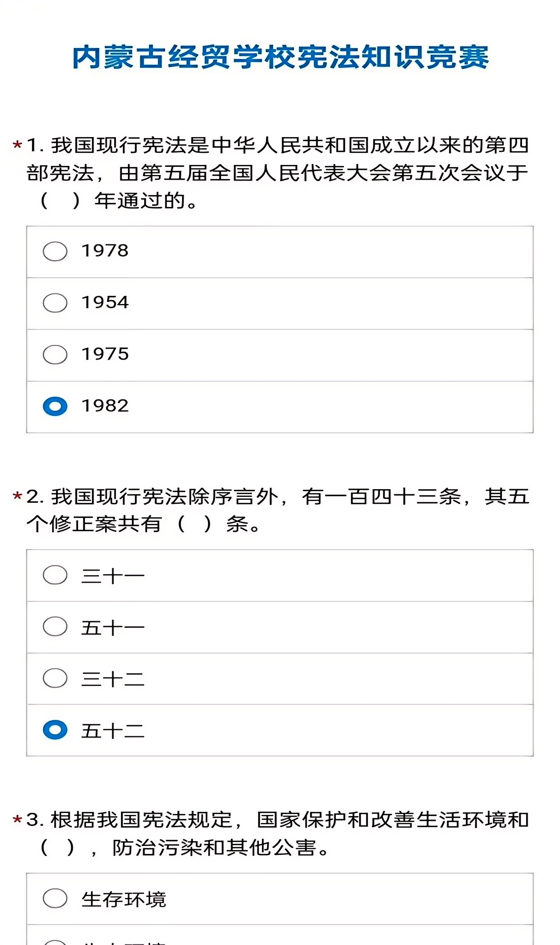560x945 pixels.
Task: Select the 1978 radio button
Action: point(55,251)
